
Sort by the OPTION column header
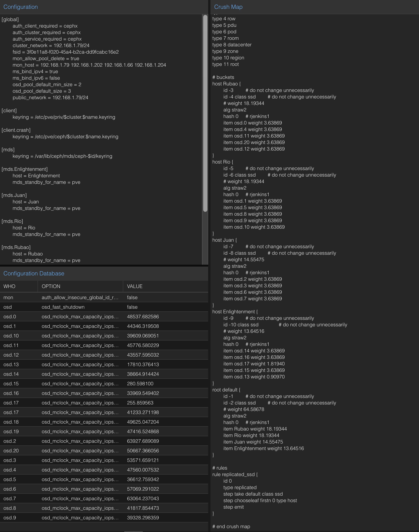coord(51,286)
